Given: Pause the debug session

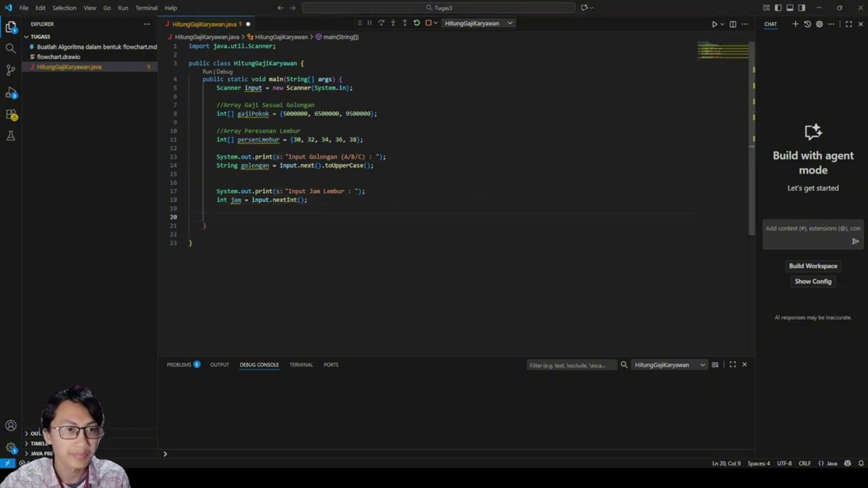Looking at the screenshot, I should (x=370, y=23).
